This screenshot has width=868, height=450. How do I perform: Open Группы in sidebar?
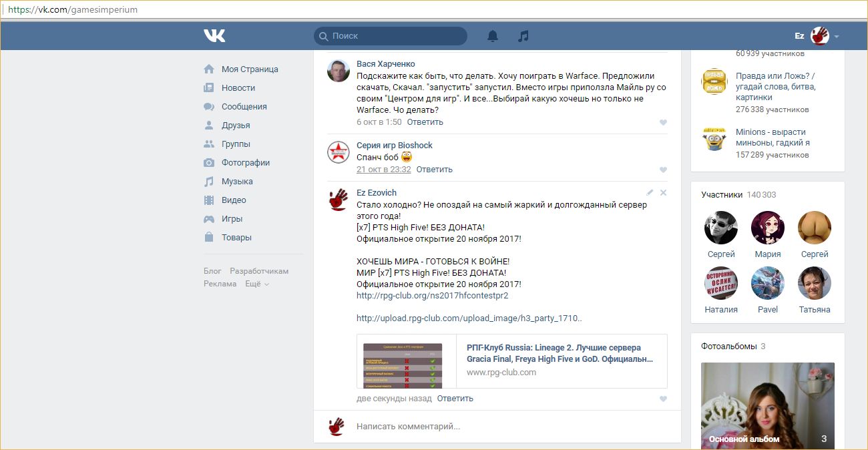tap(236, 144)
